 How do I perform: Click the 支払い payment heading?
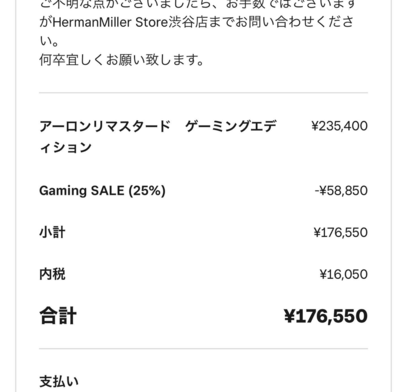click(x=59, y=381)
